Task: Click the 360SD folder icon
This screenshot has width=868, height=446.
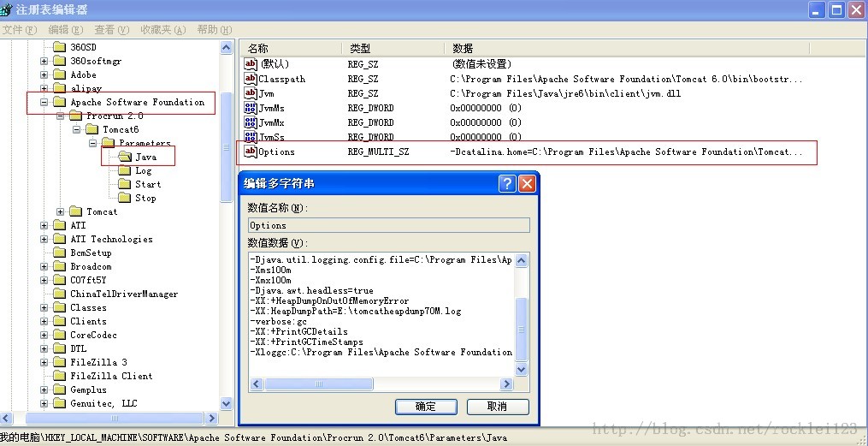Action: pyautogui.click(x=59, y=47)
